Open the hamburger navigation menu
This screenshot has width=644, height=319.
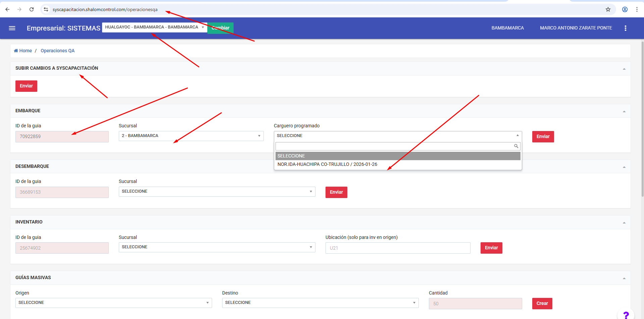(12, 28)
